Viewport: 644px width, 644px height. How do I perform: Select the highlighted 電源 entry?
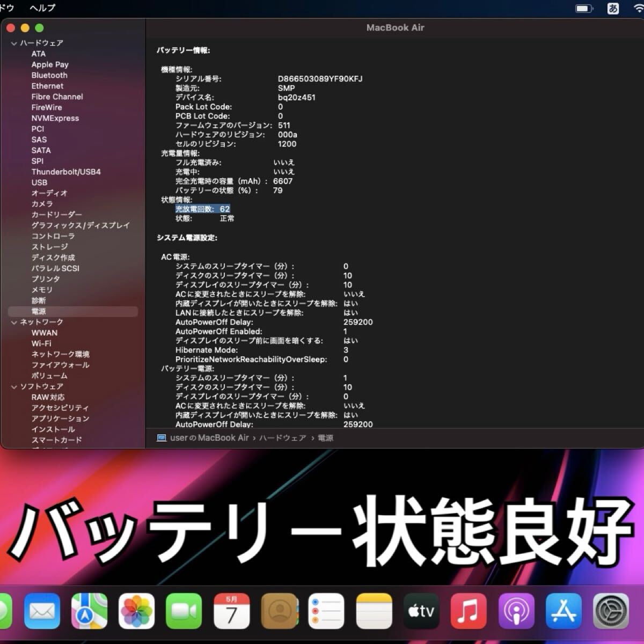(x=73, y=311)
